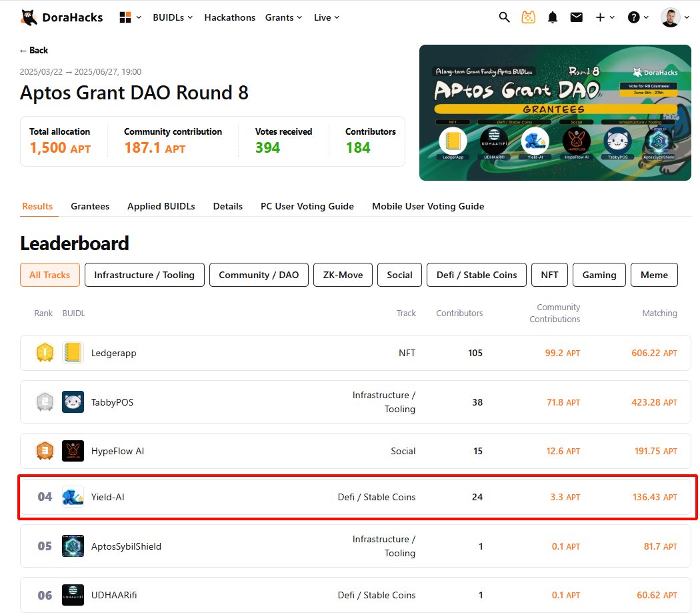Click the DoraHacks logo
700x615 pixels.
pyautogui.click(x=61, y=17)
